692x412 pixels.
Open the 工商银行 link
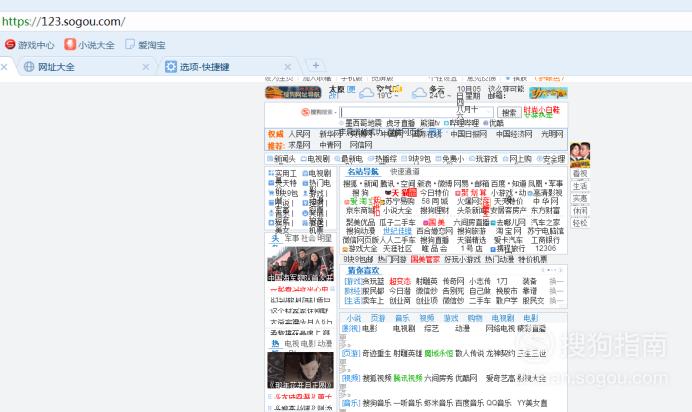point(545,240)
